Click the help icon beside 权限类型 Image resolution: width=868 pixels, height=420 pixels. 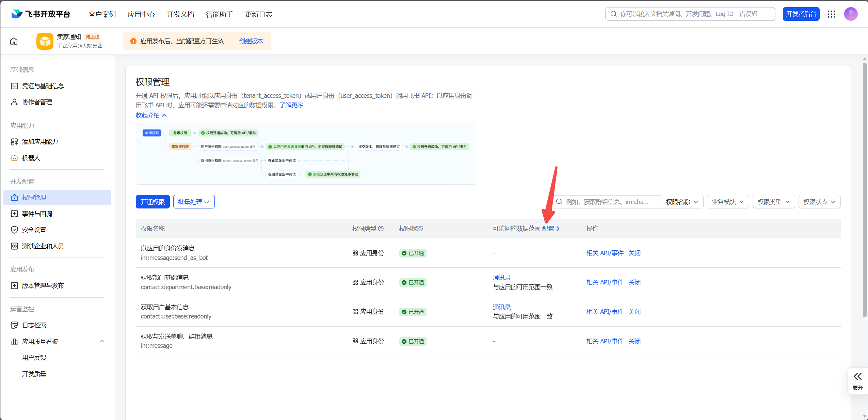pyautogui.click(x=381, y=229)
